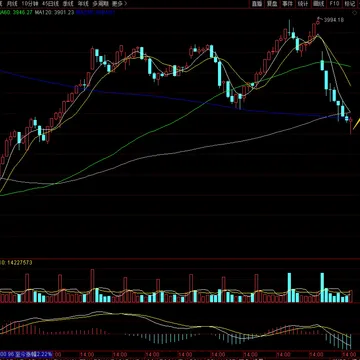360x360 pixels.
Task: Click the 2.22% change value in status bar
Action: click(x=45, y=353)
